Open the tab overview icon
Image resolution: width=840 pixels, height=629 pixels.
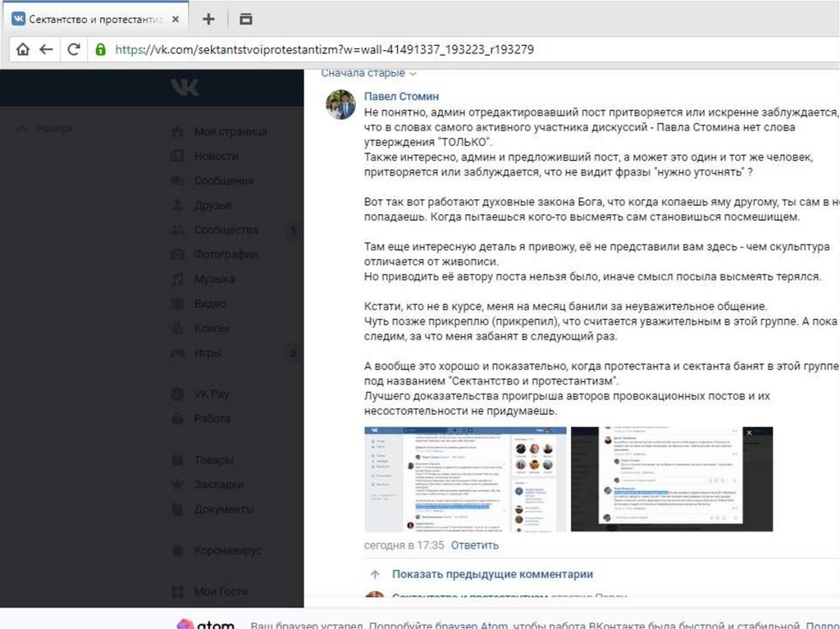[246, 20]
